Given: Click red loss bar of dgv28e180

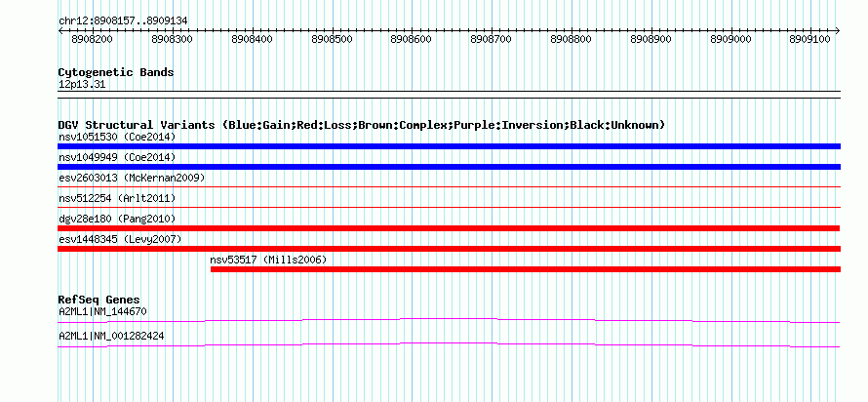Looking at the screenshot, I should coord(449,228).
